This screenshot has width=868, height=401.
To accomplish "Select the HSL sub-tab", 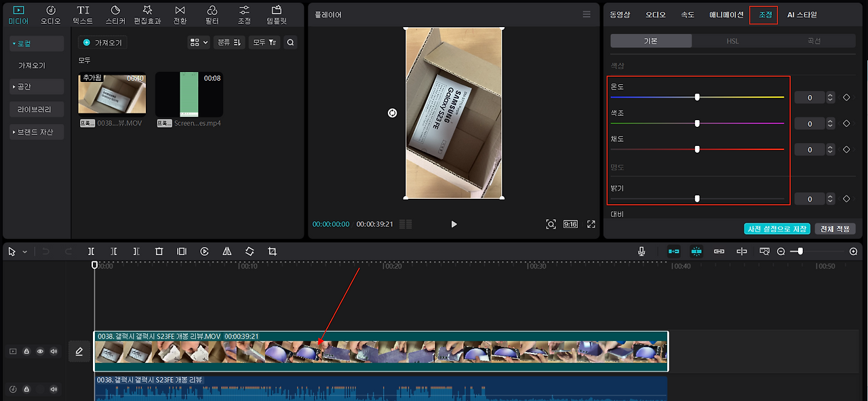I will [x=732, y=41].
